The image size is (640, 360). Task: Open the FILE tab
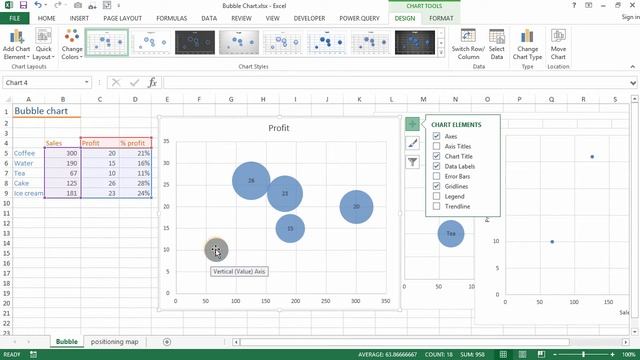tap(15, 18)
